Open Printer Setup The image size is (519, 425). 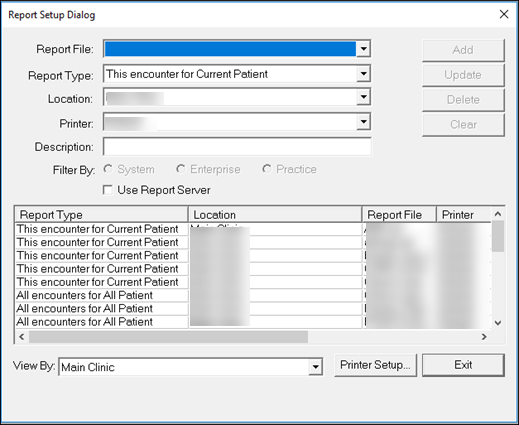click(375, 365)
